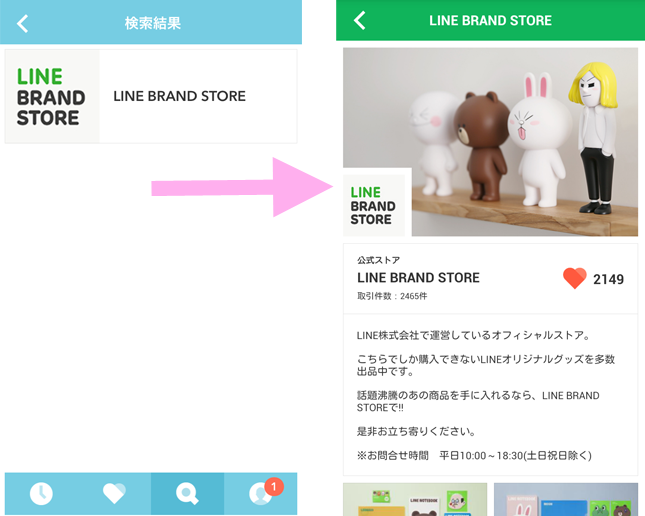Tap the red notification badge showing 1
The image size is (645, 516).
click(274, 487)
